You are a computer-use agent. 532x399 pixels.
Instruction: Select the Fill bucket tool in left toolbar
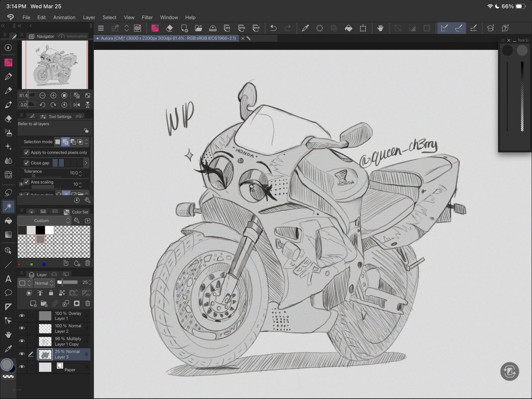[x=8, y=220]
